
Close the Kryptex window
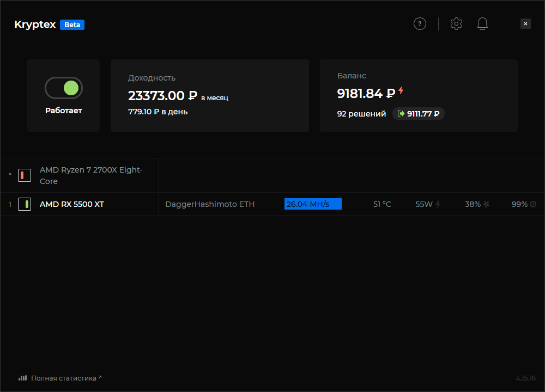(x=525, y=24)
